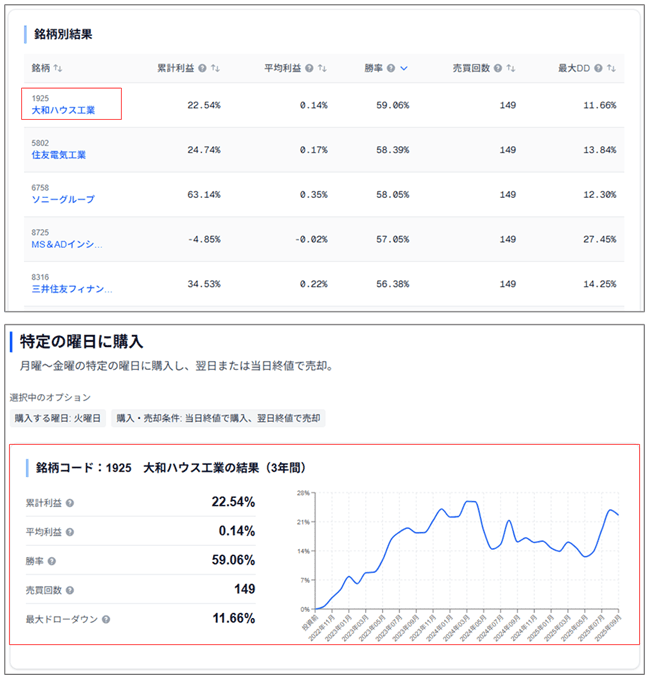Screen dimensions: 651x683
Task: Click the 63.14% cumulative profit cell
Action: pyautogui.click(x=204, y=195)
